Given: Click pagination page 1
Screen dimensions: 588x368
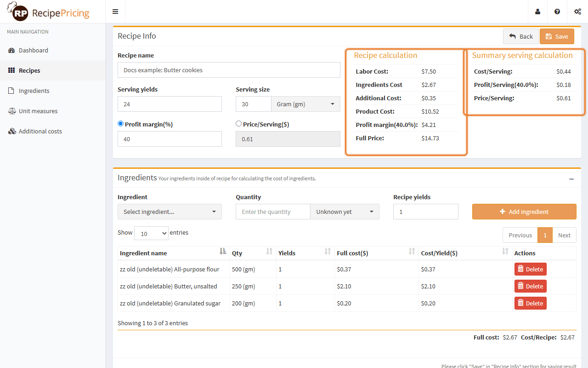Looking at the screenshot, I should pyautogui.click(x=545, y=235).
